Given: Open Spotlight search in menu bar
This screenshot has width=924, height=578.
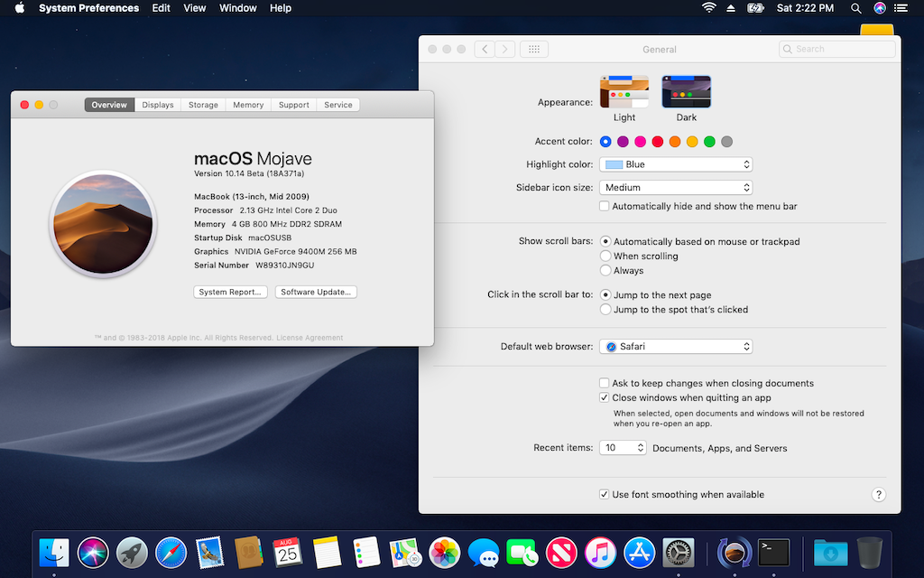Looking at the screenshot, I should point(855,8).
